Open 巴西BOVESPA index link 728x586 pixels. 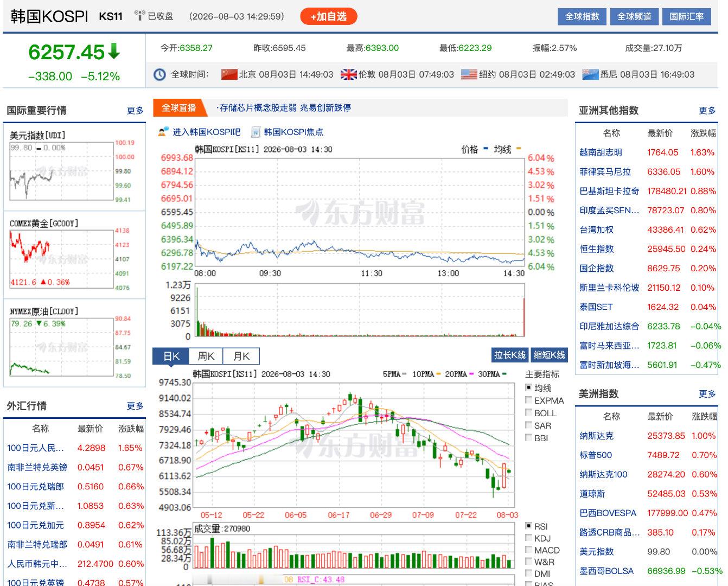point(608,513)
